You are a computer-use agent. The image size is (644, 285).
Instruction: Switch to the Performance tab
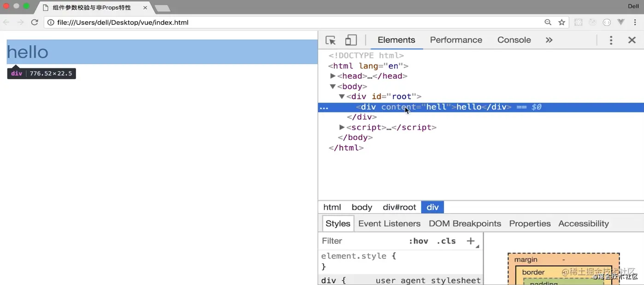[x=456, y=40]
